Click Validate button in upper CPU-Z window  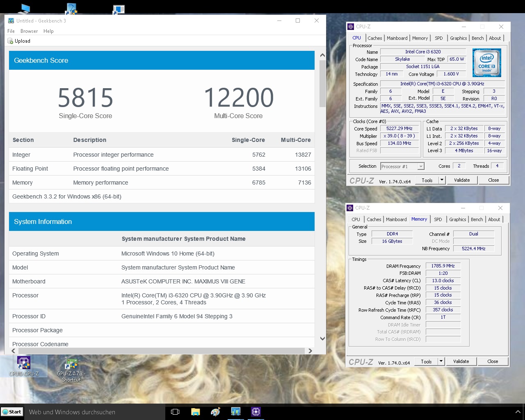(x=462, y=180)
